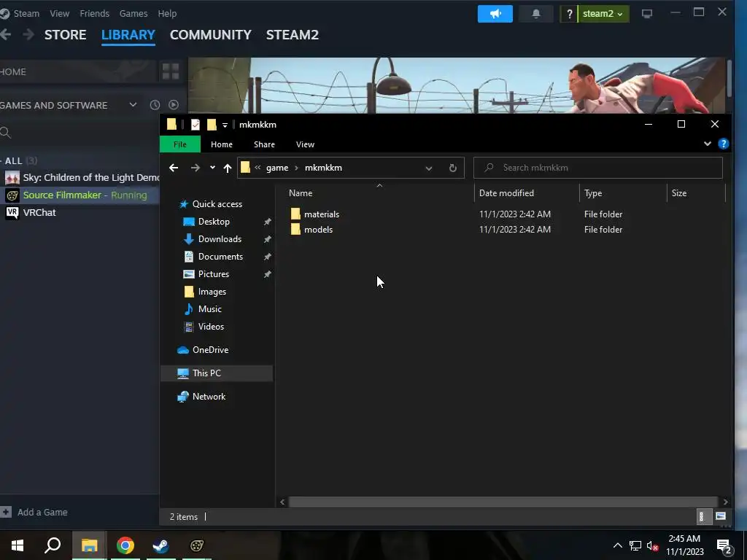Open Windows Start menu
747x560 pixels.
[x=18, y=545]
